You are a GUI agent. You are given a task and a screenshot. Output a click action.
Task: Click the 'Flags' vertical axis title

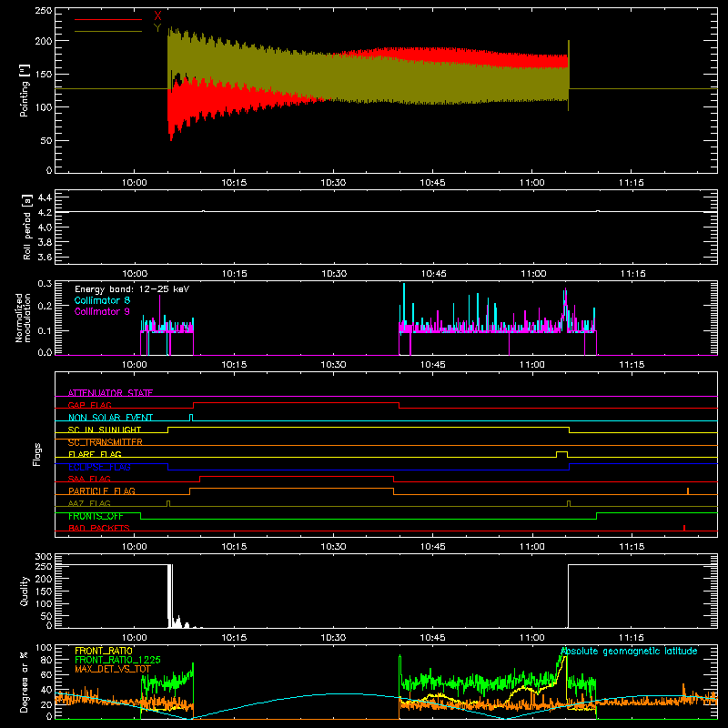36,454
